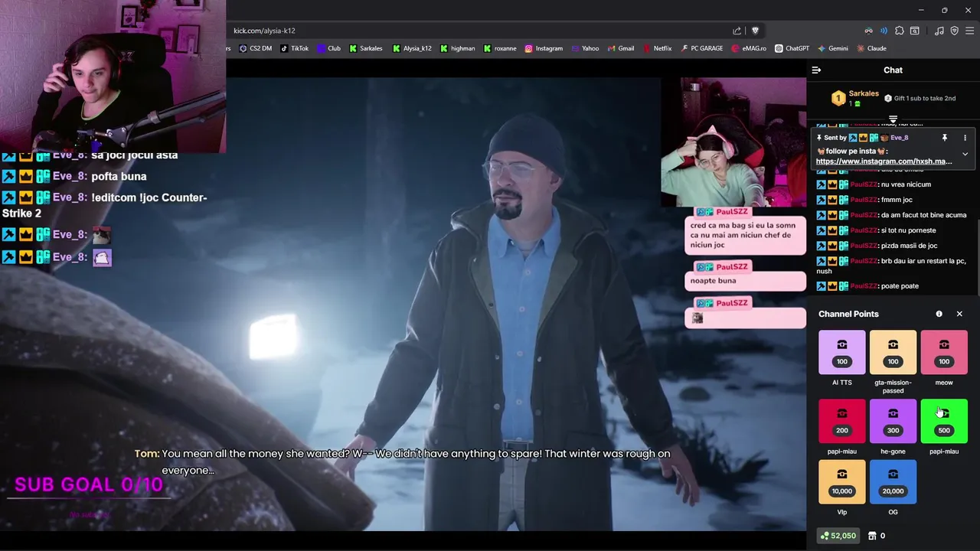Open the pinned Instagram link

pos(884,161)
